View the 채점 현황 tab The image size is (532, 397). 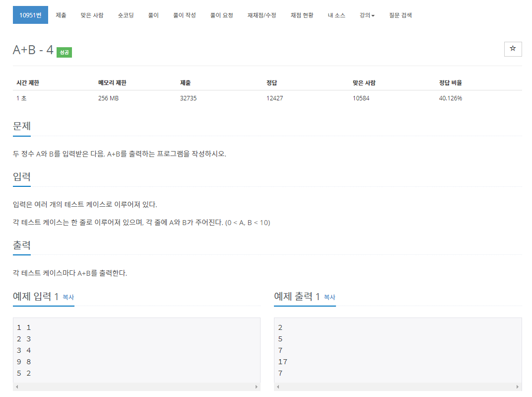pyautogui.click(x=302, y=15)
